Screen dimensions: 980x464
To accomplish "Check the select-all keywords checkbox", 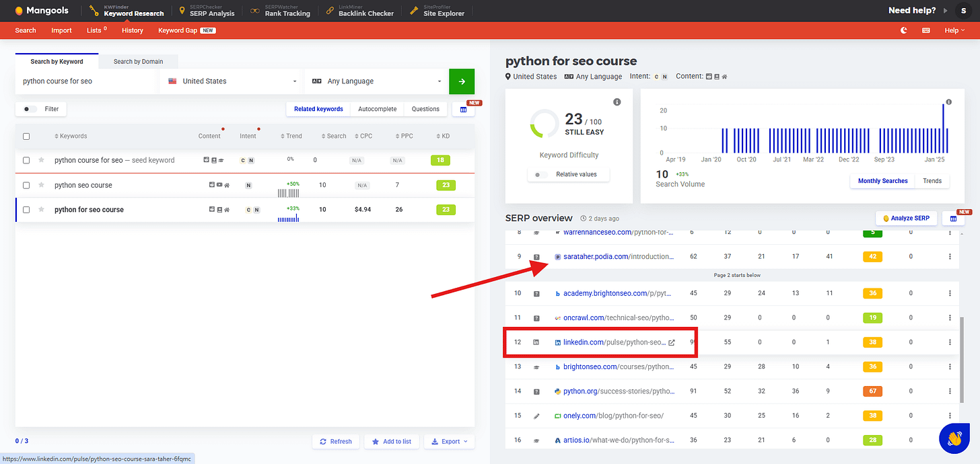I will [26, 136].
